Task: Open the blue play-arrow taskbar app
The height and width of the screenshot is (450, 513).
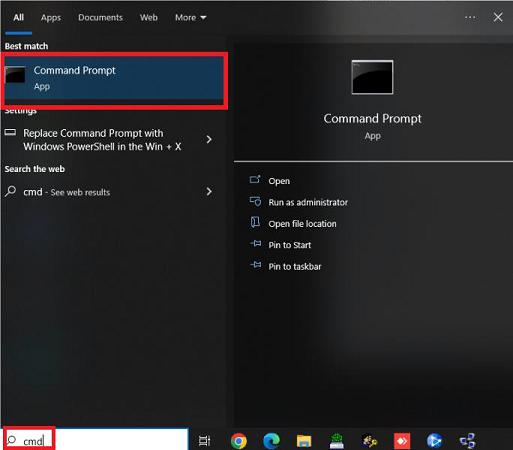Action: (x=435, y=441)
